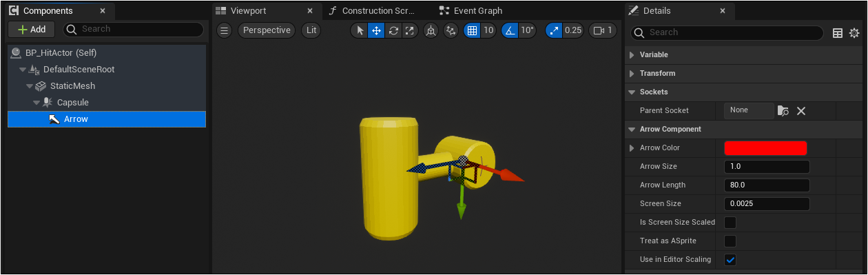Activate the Translate move tool
868x275 pixels.
(376, 30)
